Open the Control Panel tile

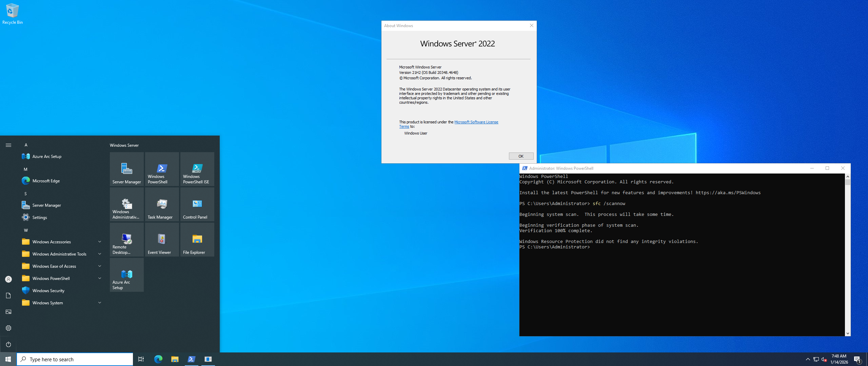pyautogui.click(x=197, y=204)
